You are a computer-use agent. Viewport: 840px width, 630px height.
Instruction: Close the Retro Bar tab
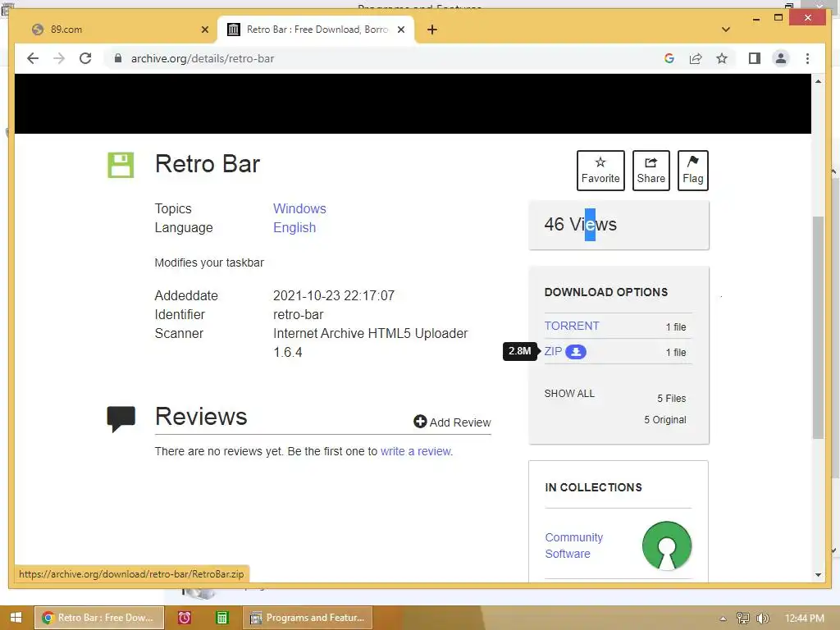pyautogui.click(x=400, y=30)
